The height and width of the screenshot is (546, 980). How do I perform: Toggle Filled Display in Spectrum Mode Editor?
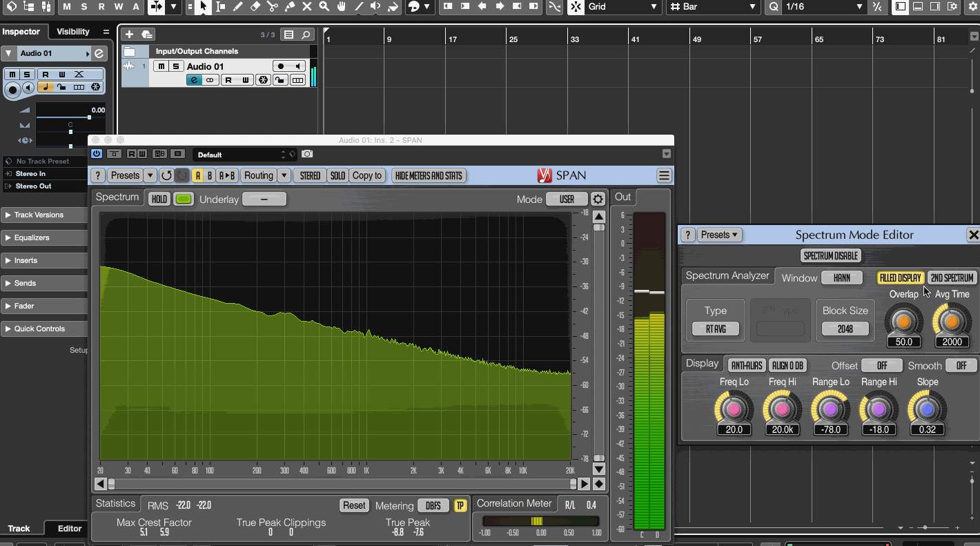click(x=900, y=278)
